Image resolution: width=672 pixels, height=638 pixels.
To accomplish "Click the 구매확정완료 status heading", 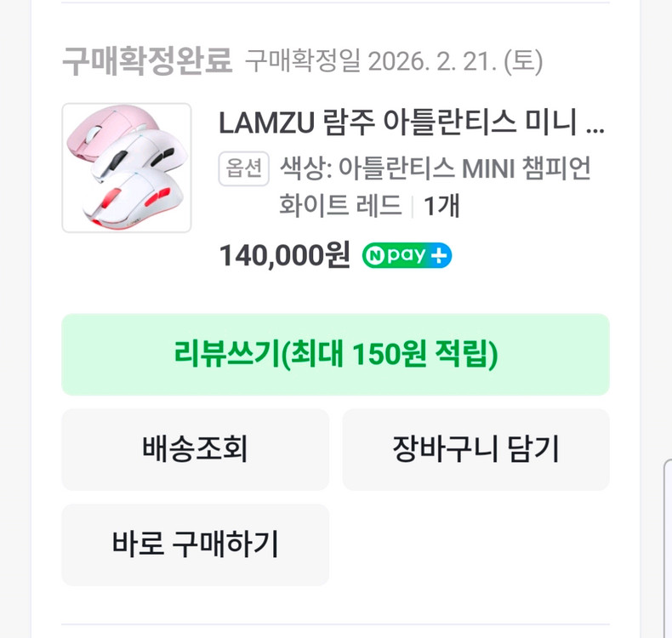I will click(x=146, y=61).
